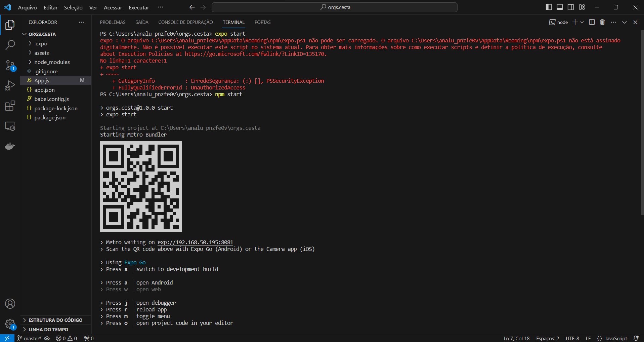Open the Extensions view

pos(10,106)
